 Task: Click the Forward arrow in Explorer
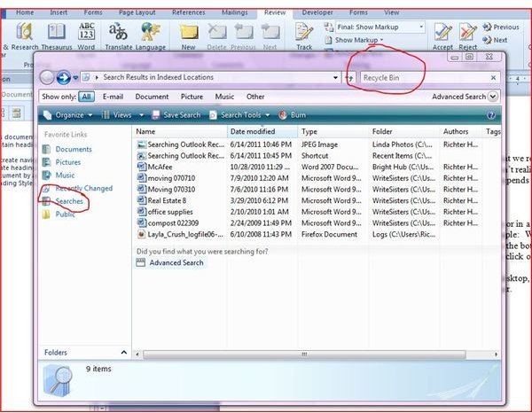coord(64,78)
